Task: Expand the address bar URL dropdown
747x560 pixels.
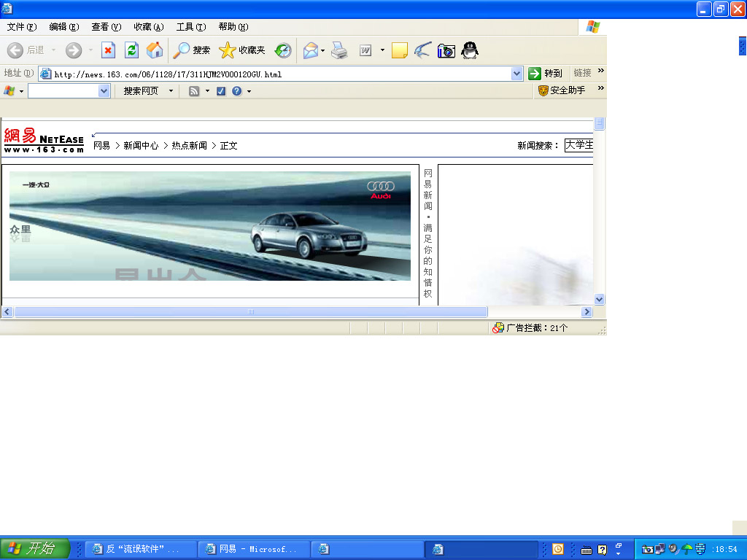Action: [517, 74]
